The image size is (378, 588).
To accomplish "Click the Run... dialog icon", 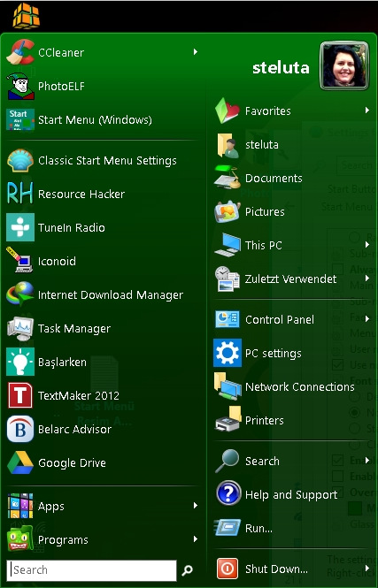I will [228, 528].
